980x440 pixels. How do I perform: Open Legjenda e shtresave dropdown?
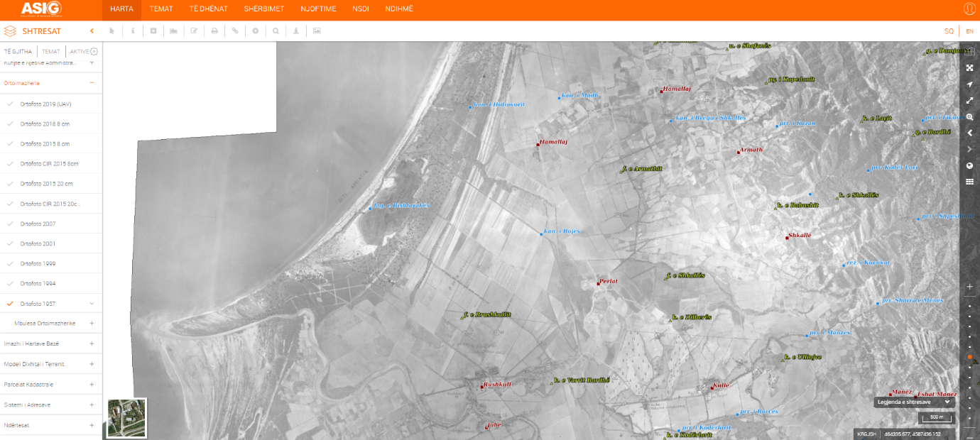tap(914, 402)
